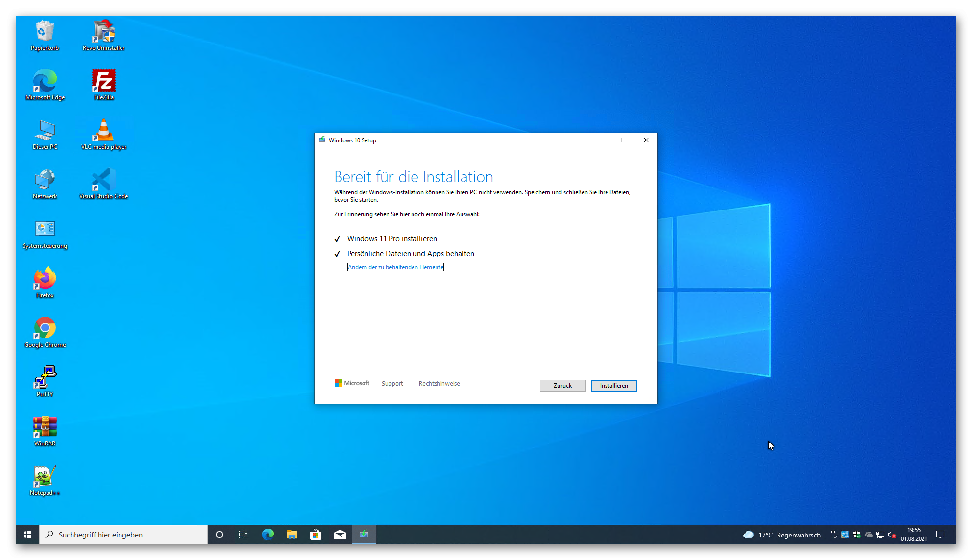Select the Microsoft Edge desktop shortcut
Image resolution: width=972 pixels, height=560 pixels.
(x=45, y=85)
